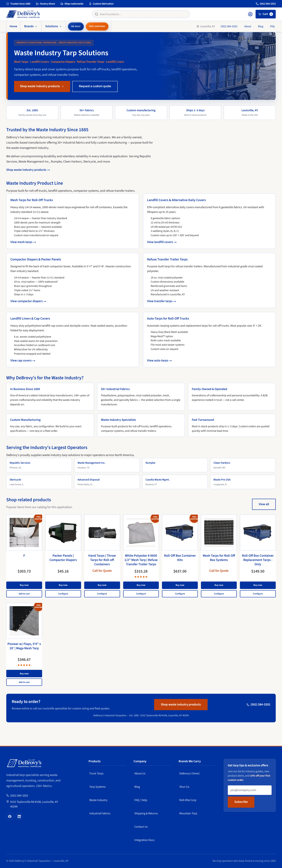Click Request a custom quote button
The height and width of the screenshot is (868, 282).
coord(95,86)
